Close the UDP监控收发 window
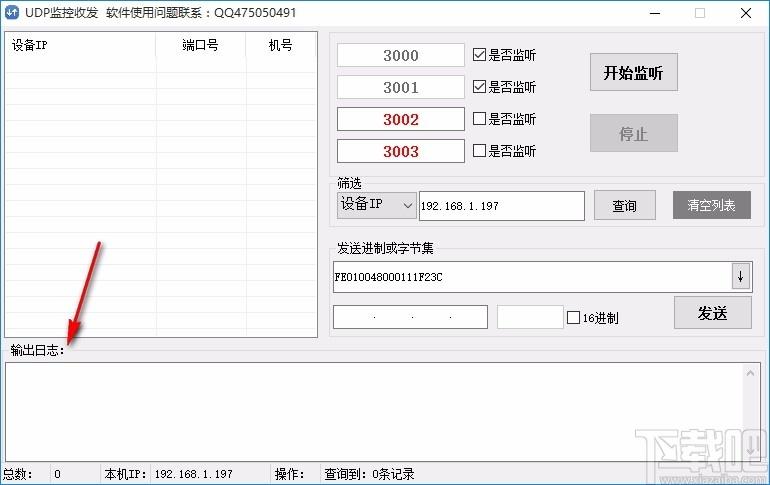770x485 pixels. 745,13
